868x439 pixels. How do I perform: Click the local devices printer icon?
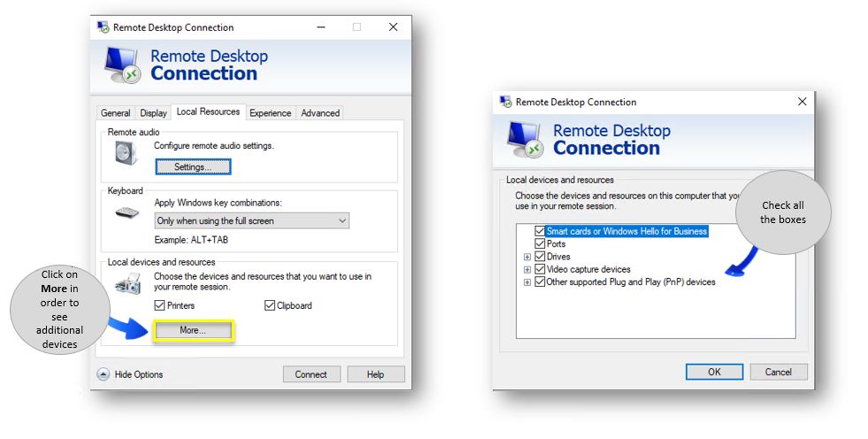(x=127, y=283)
